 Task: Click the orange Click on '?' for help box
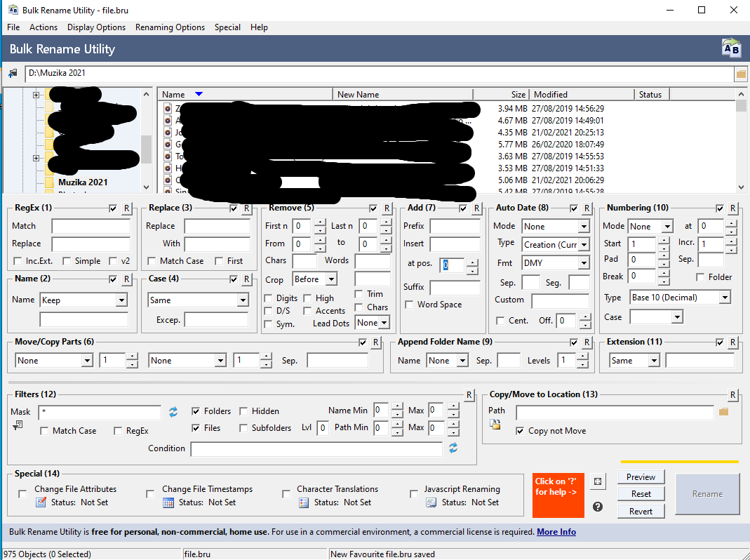click(x=558, y=495)
